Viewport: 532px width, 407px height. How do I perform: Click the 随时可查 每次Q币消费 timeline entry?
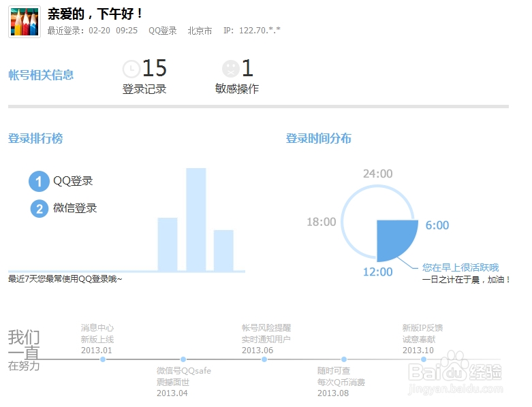coord(341,382)
